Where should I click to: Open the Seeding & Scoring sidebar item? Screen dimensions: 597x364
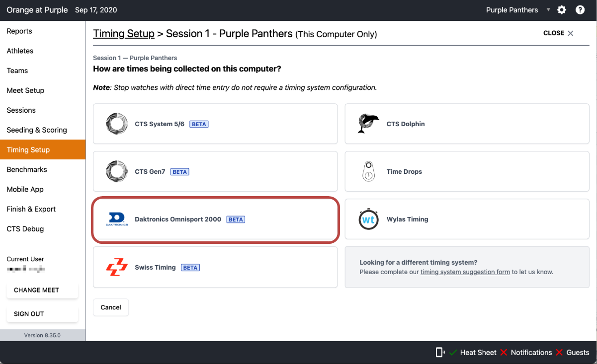(37, 130)
